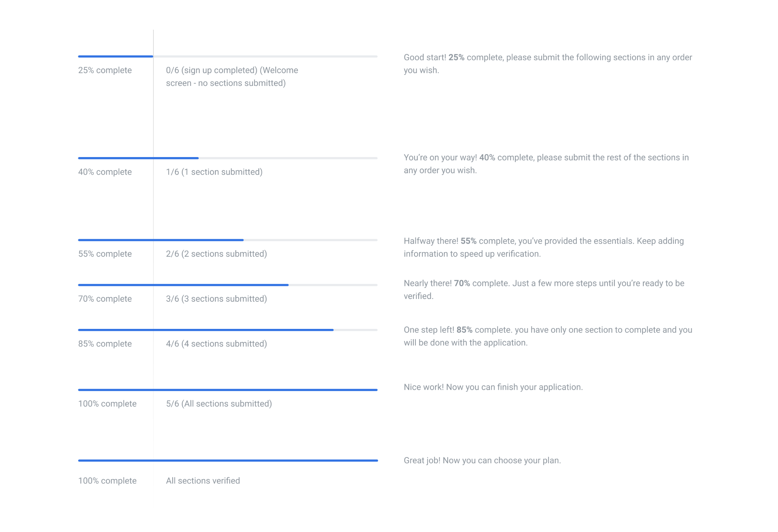Click the progress bar for 'All sections verified'

(x=228, y=461)
